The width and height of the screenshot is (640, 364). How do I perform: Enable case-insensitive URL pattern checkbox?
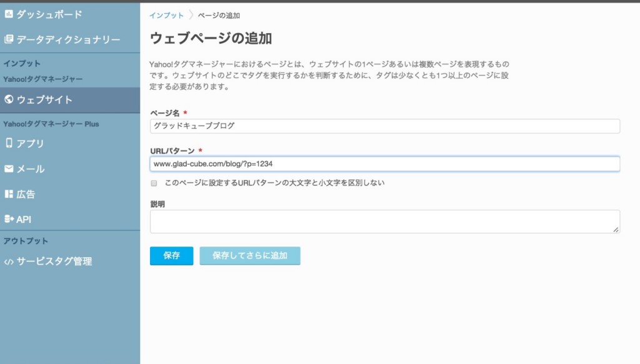[154, 183]
